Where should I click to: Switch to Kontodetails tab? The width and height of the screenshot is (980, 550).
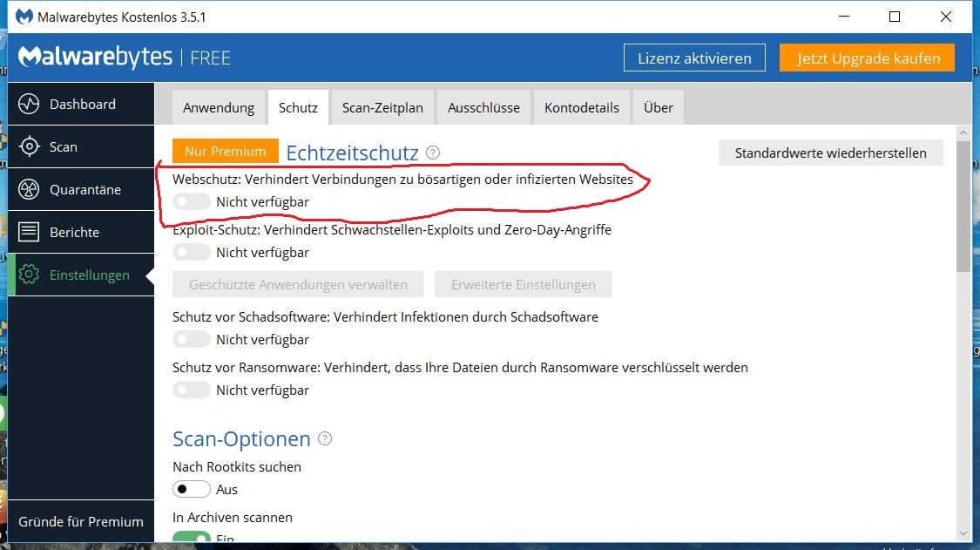(582, 107)
